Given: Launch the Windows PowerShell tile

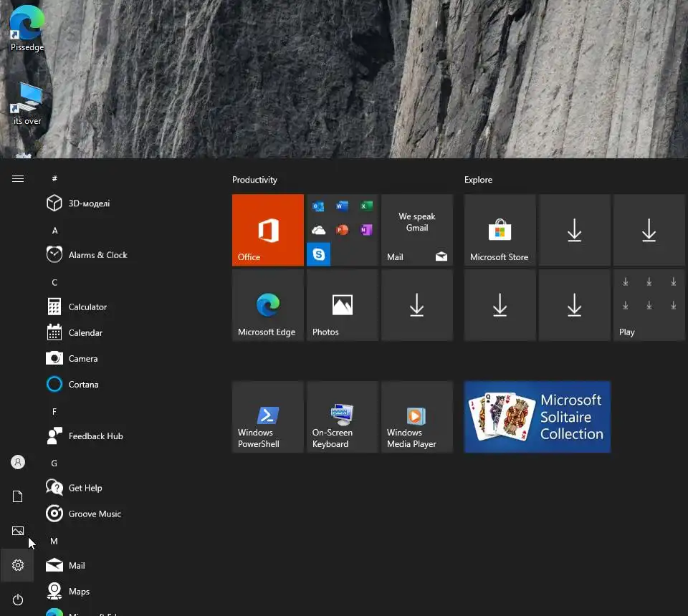Looking at the screenshot, I should pyautogui.click(x=267, y=417).
